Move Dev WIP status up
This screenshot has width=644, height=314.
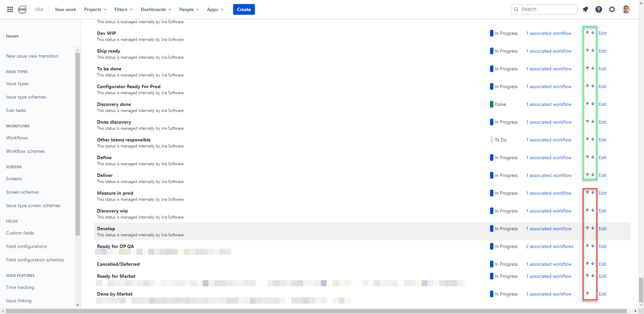pyautogui.click(x=587, y=33)
